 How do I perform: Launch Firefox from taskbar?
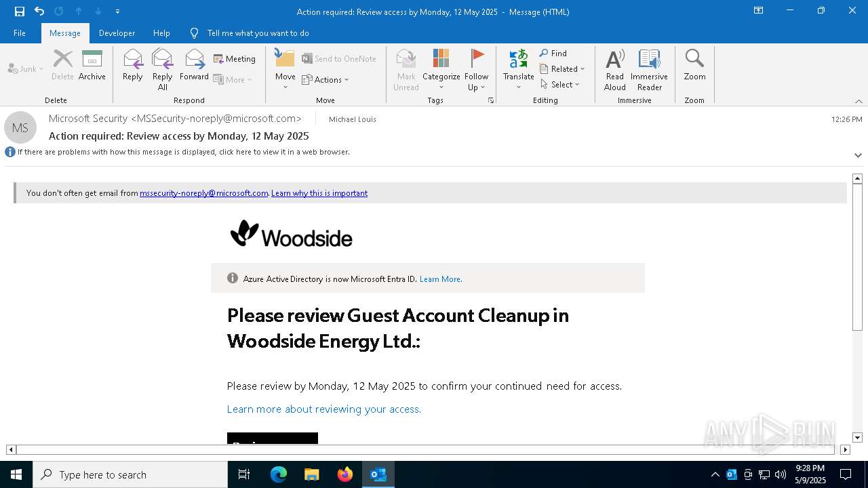(345, 474)
